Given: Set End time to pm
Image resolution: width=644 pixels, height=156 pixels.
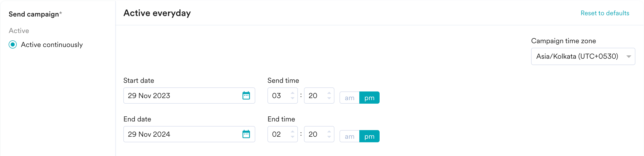Looking at the screenshot, I should tap(369, 136).
